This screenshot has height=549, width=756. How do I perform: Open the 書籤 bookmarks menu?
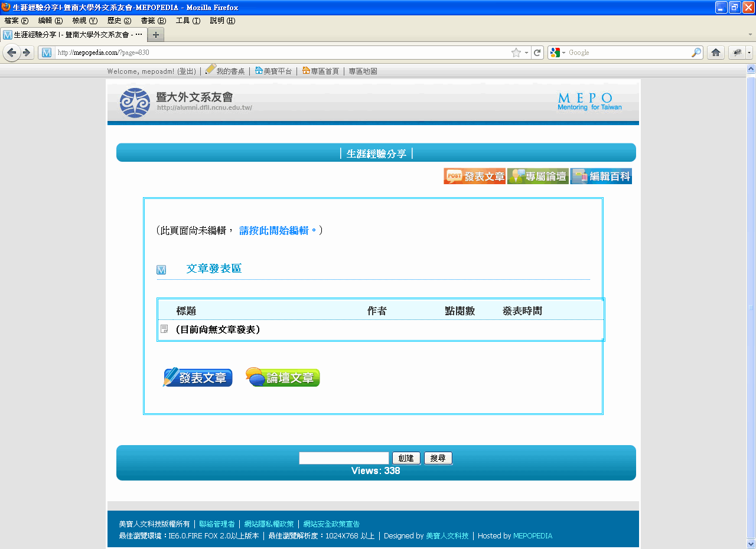[x=153, y=21]
